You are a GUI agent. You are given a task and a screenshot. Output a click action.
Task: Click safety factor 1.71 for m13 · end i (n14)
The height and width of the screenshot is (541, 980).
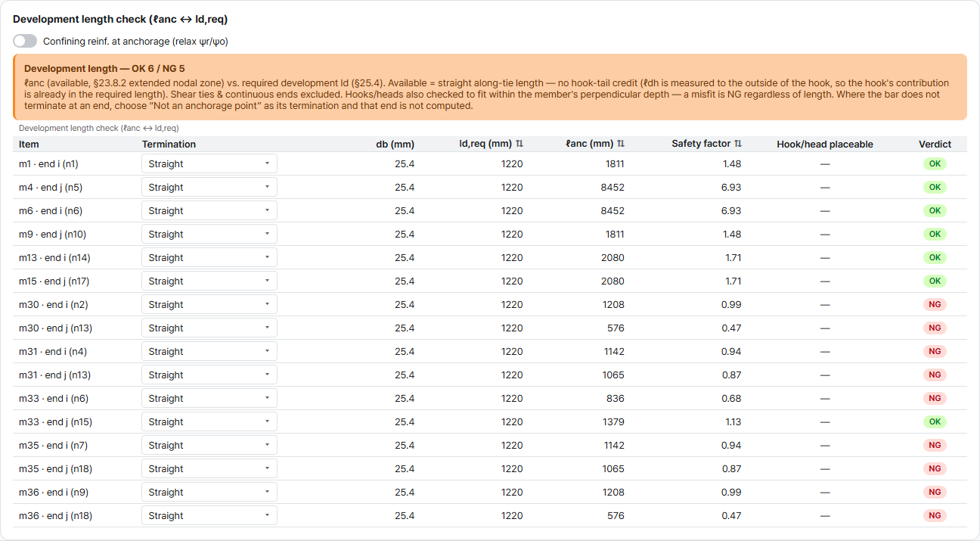tap(733, 257)
